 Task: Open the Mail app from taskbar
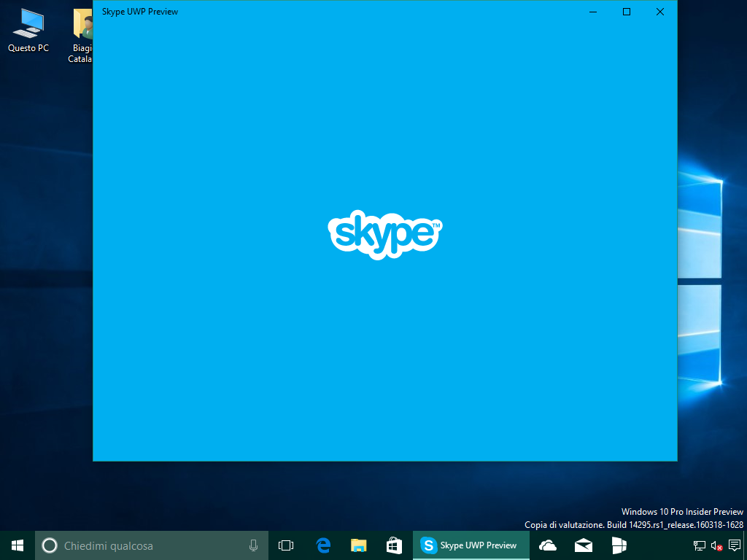point(583,545)
